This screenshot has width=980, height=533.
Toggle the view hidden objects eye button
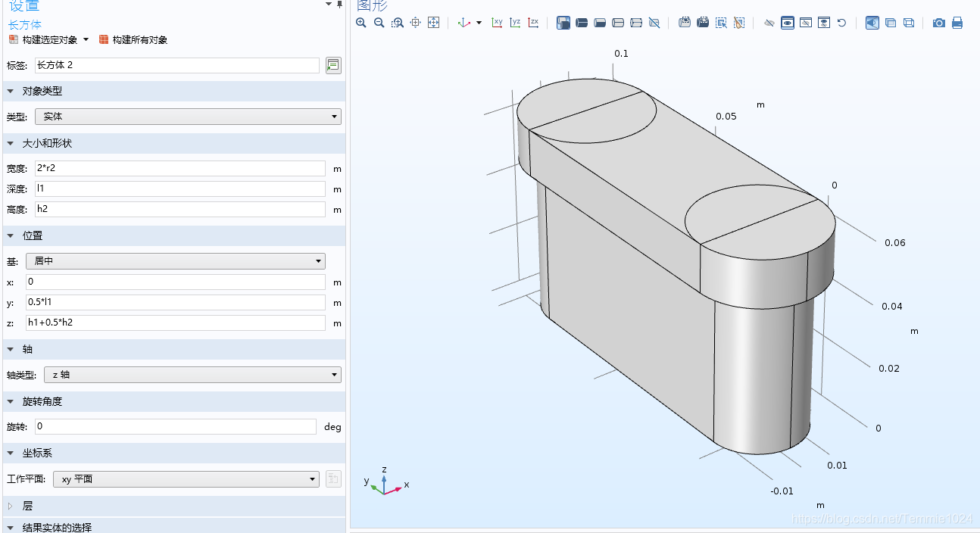tap(788, 23)
